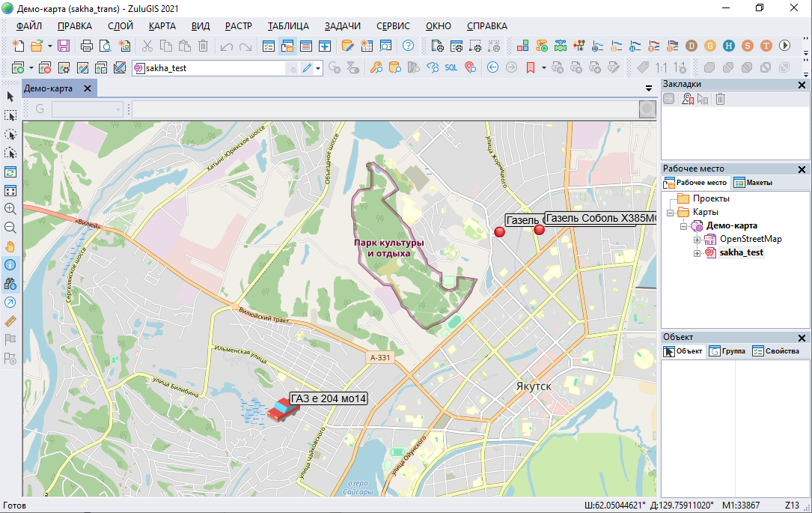Click the red bookmark icon
812x513 pixels.
click(530, 67)
